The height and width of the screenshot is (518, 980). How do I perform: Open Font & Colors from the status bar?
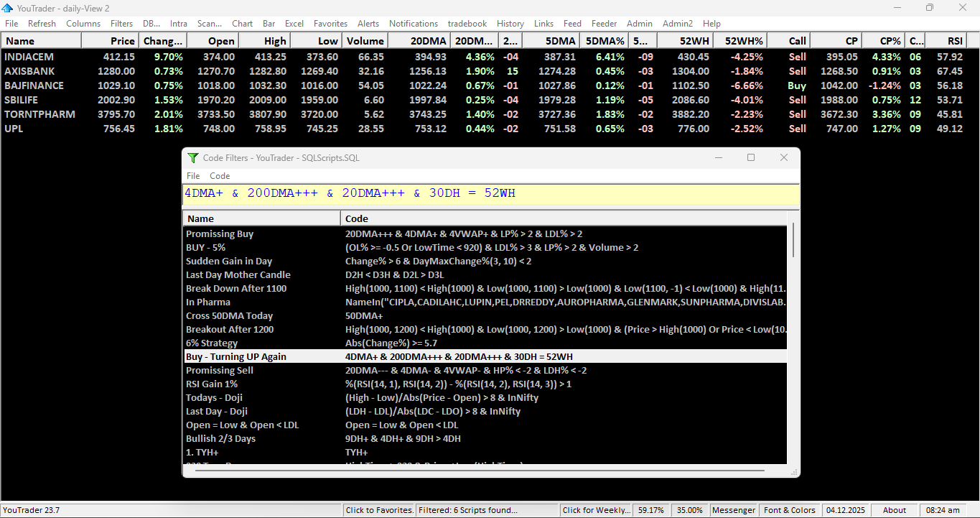[790, 510]
